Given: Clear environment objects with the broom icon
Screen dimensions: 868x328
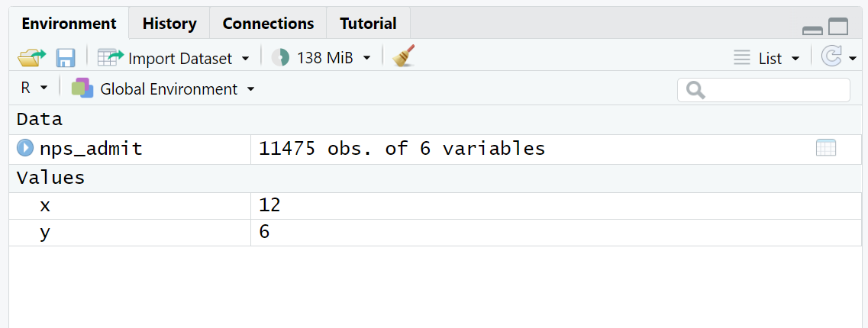Looking at the screenshot, I should point(404,57).
